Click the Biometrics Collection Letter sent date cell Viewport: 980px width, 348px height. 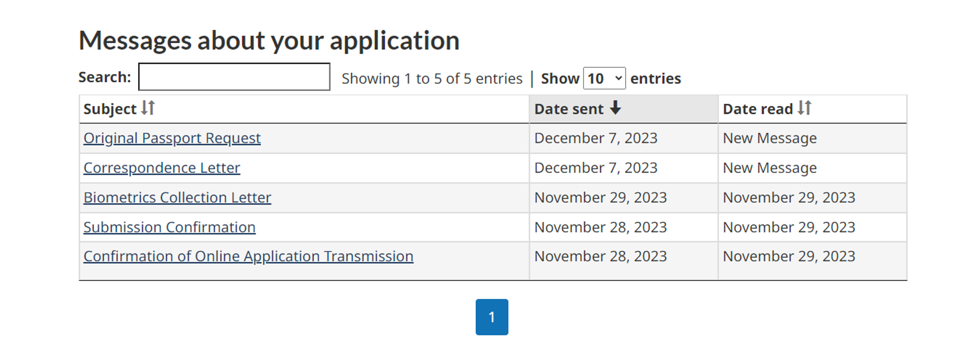600,198
